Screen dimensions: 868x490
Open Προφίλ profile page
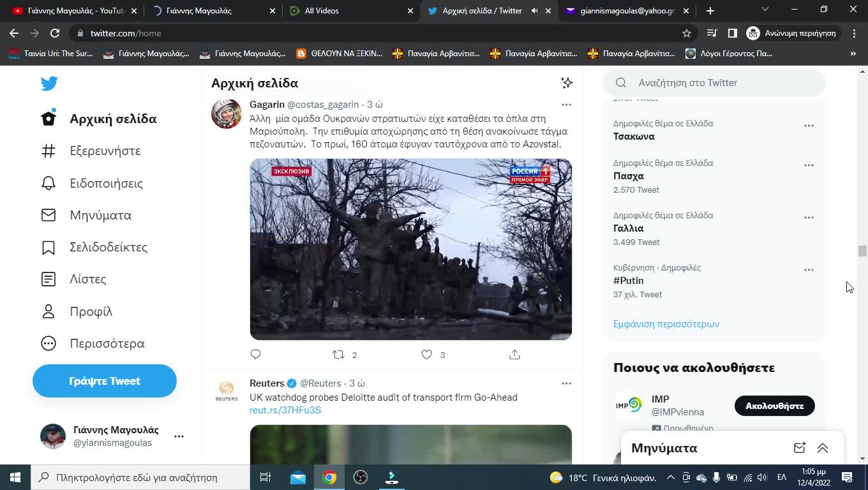pos(77,311)
